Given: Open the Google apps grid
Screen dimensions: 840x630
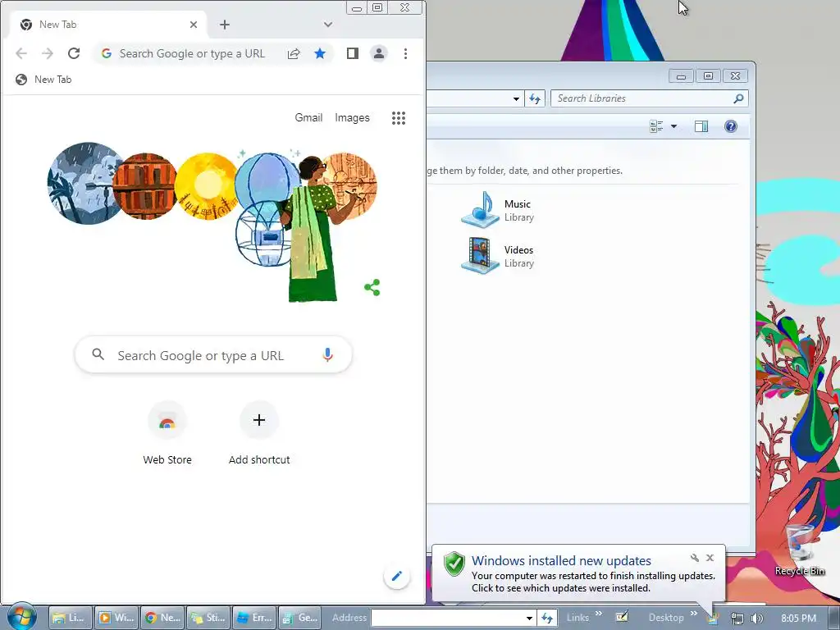Looking at the screenshot, I should 398,118.
